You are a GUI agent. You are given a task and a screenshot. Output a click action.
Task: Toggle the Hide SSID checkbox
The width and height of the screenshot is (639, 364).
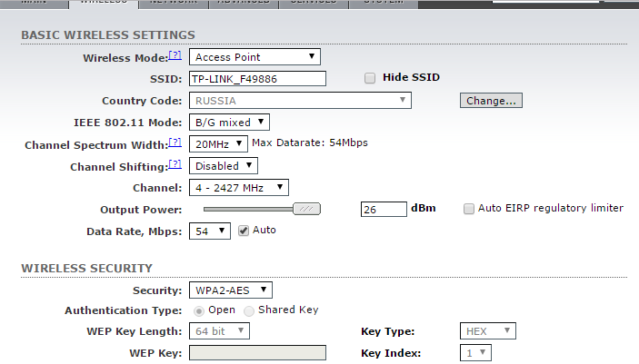pos(370,78)
